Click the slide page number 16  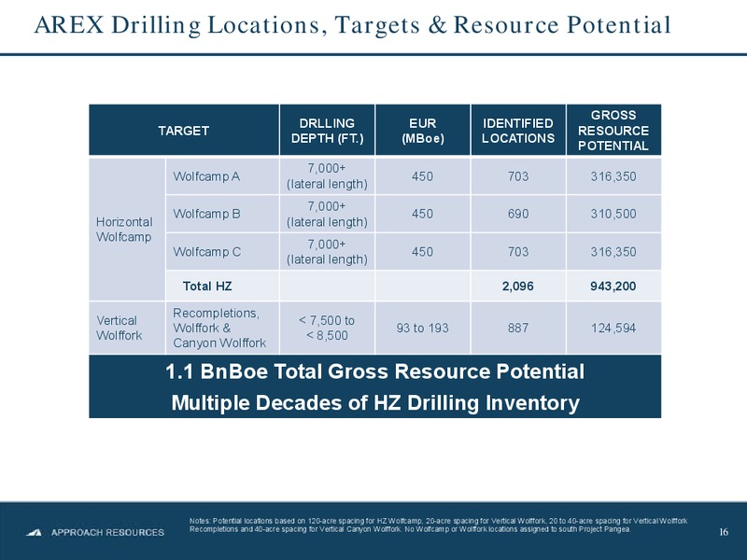[724, 532]
